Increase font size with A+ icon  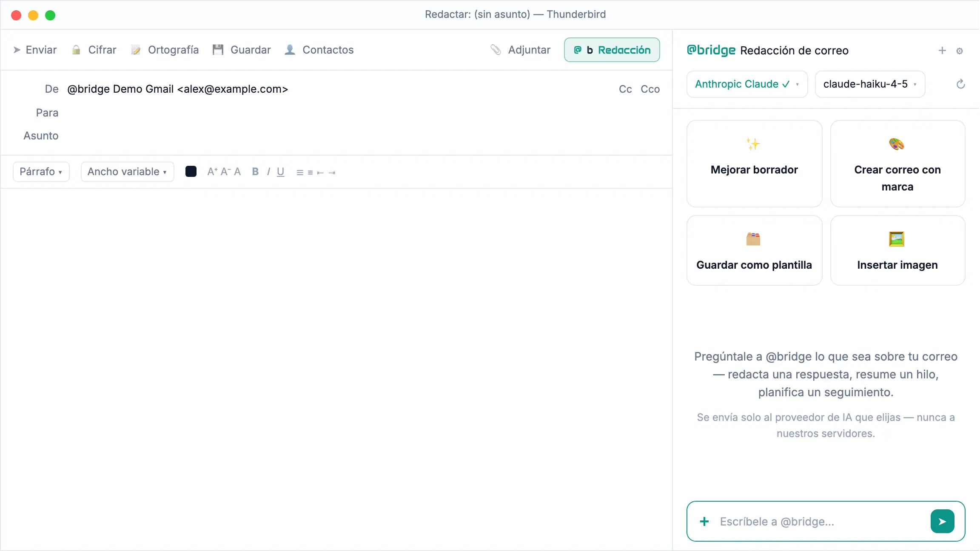coord(212,171)
